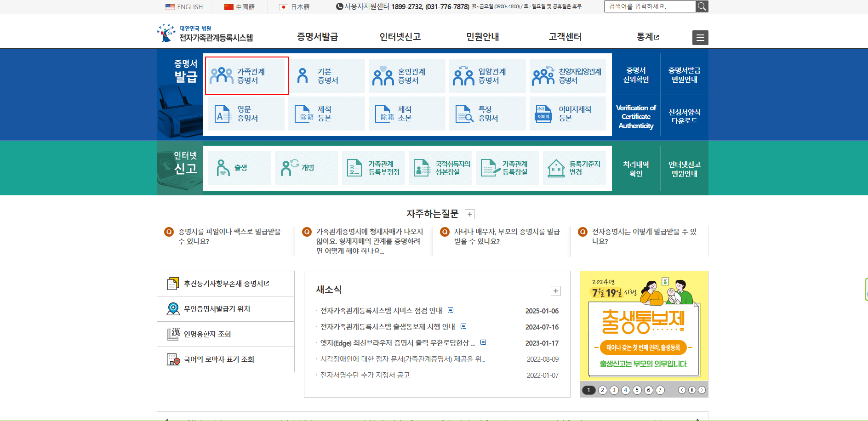Open the 등록기준지 변경 service
Image resolution: width=868 pixels, height=421 pixels.
pos(574,168)
